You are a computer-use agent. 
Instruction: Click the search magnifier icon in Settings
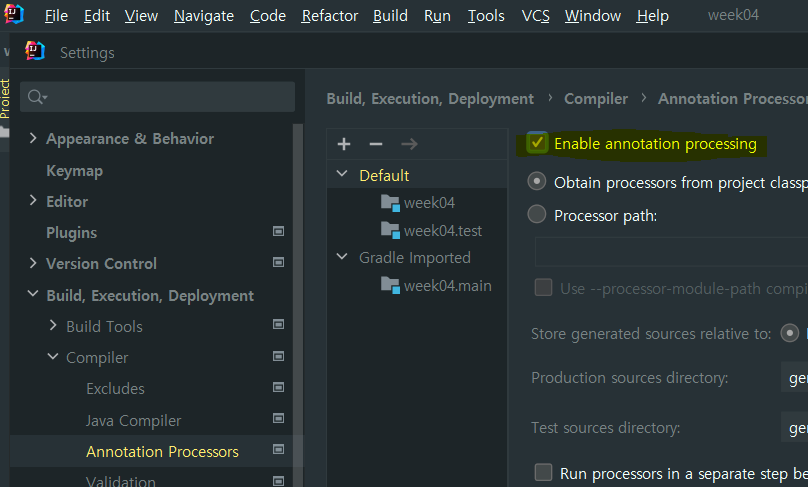click(36, 97)
